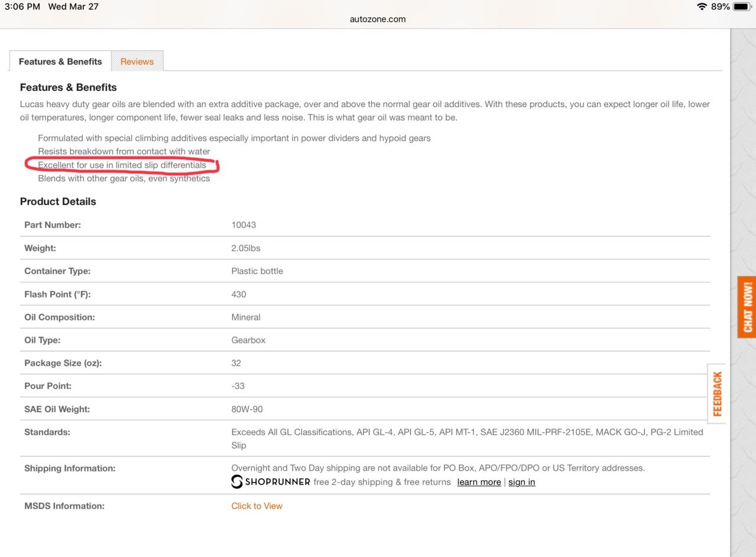Click the ShopRunner logo
Image resolution: width=756 pixels, height=557 pixels.
pyautogui.click(x=271, y=482)
